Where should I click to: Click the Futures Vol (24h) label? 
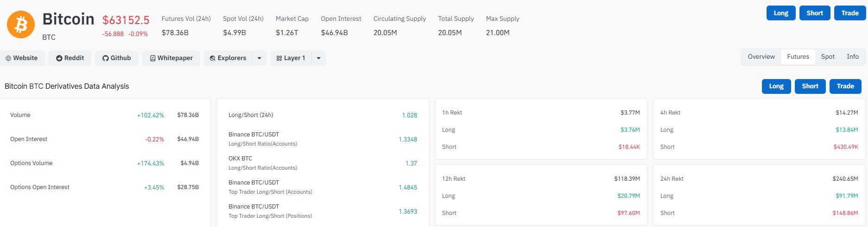[186, 19]
